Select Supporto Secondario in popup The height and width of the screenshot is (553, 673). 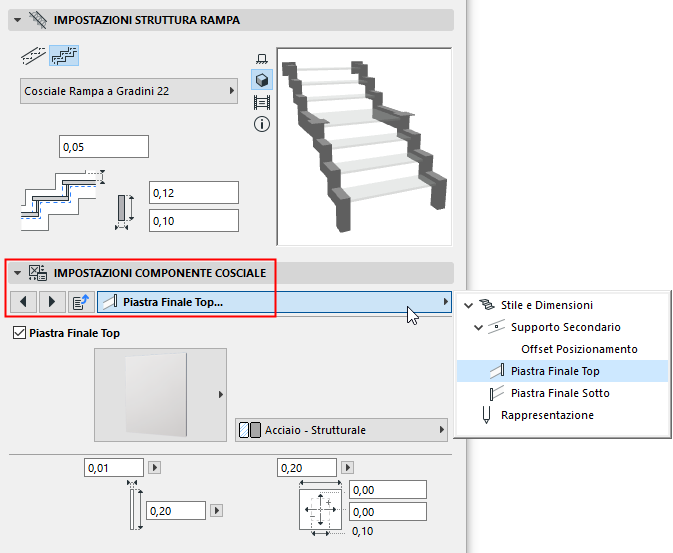(x=566, y=327)
